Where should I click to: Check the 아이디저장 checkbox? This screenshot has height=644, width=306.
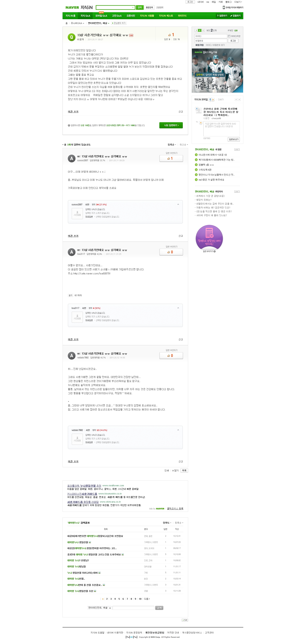229,36
